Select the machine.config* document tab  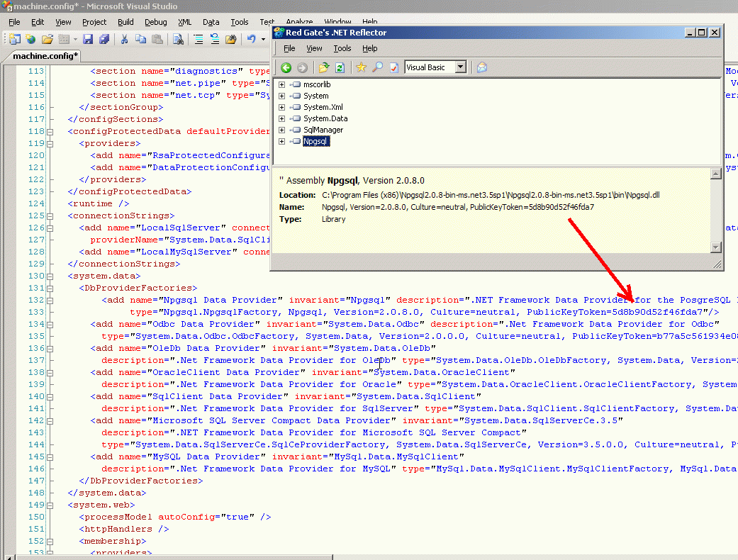coord(45,56)
